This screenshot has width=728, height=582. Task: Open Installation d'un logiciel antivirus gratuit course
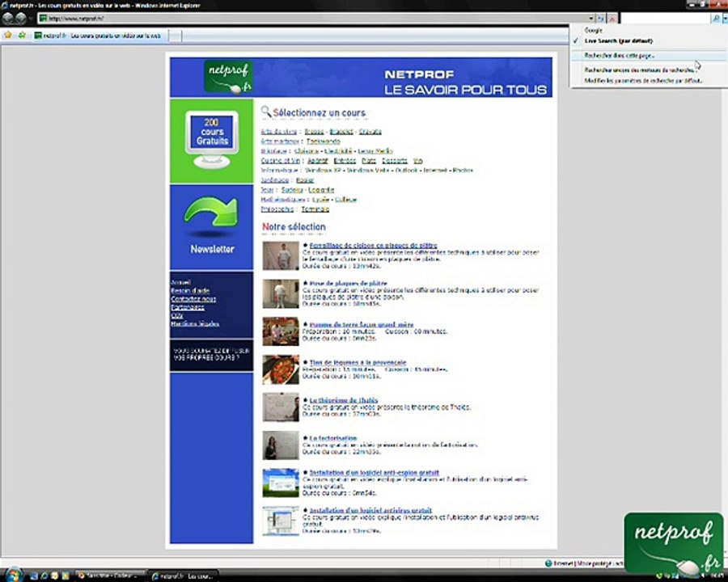[x=370, y=511]
